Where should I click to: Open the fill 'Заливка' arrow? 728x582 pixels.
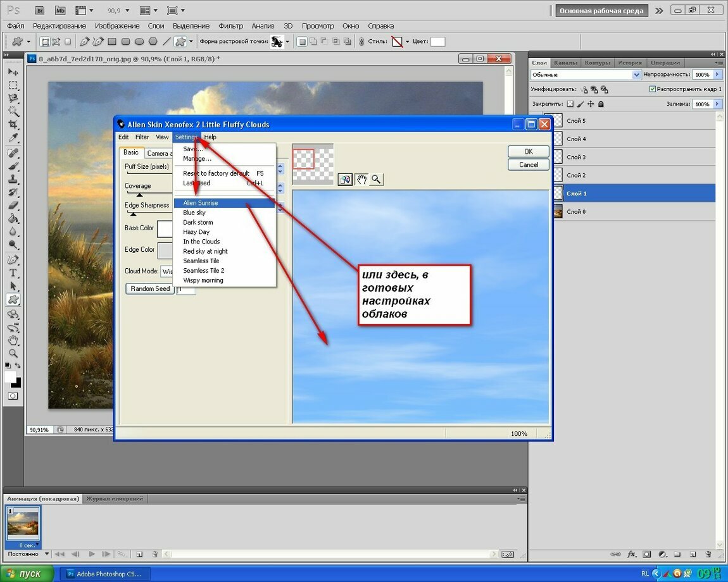pos(717,104)
